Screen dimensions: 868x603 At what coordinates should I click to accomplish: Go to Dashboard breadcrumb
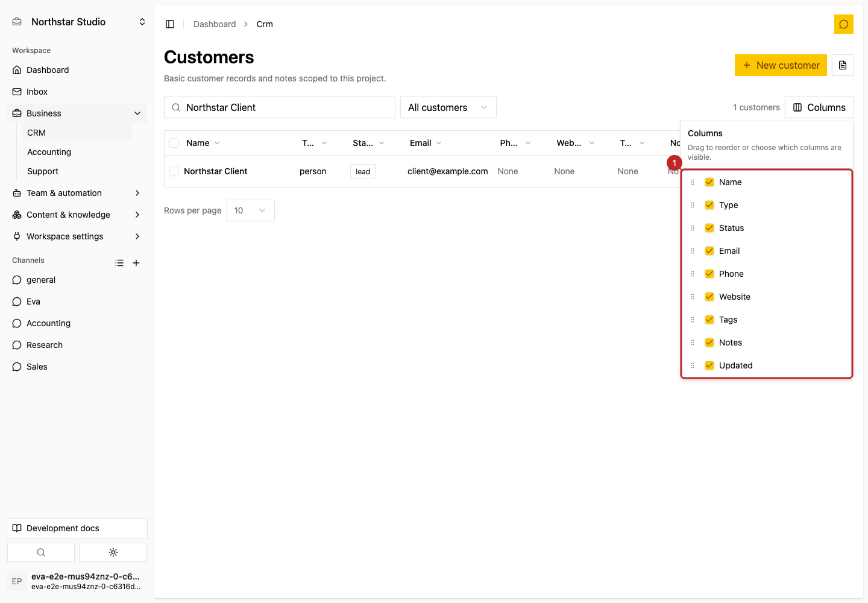coord(215,24)
